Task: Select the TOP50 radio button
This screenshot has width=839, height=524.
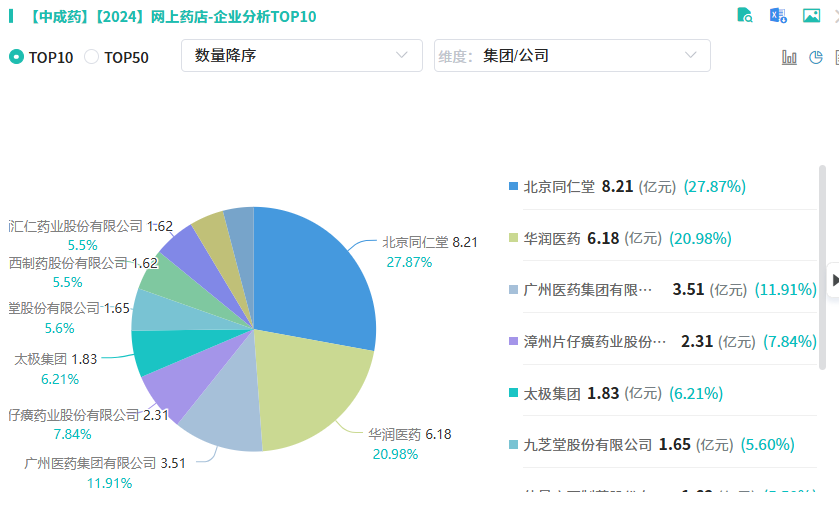Action: (92, 57)
